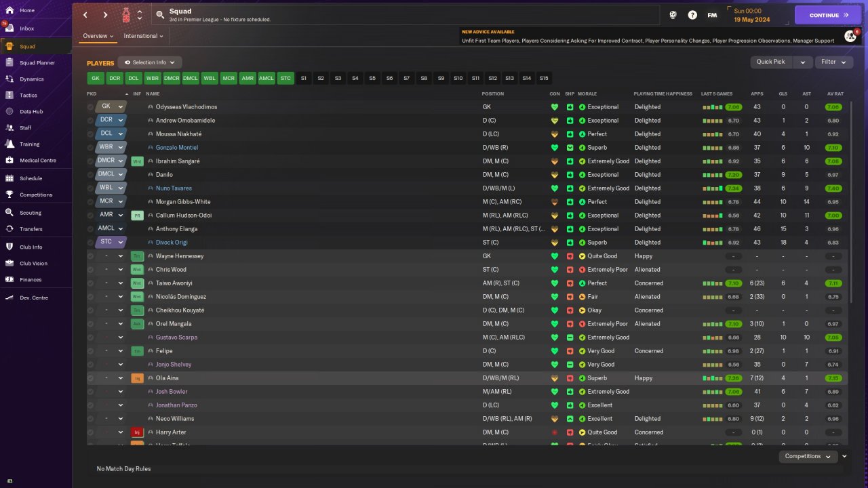The width and height of the screenshot is (868, 488).
Task: Open the Home sidebar icon
Action: pos(9,11)
